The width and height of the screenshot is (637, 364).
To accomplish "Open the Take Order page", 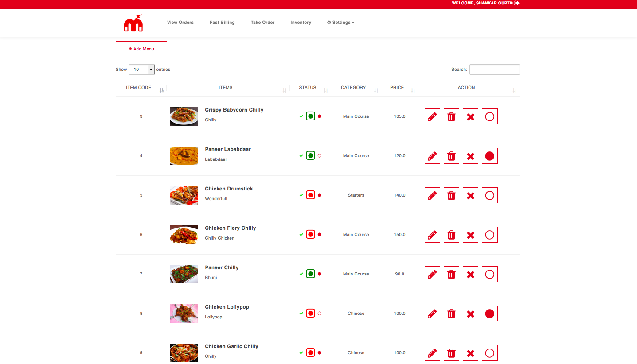I will (262, 23).
